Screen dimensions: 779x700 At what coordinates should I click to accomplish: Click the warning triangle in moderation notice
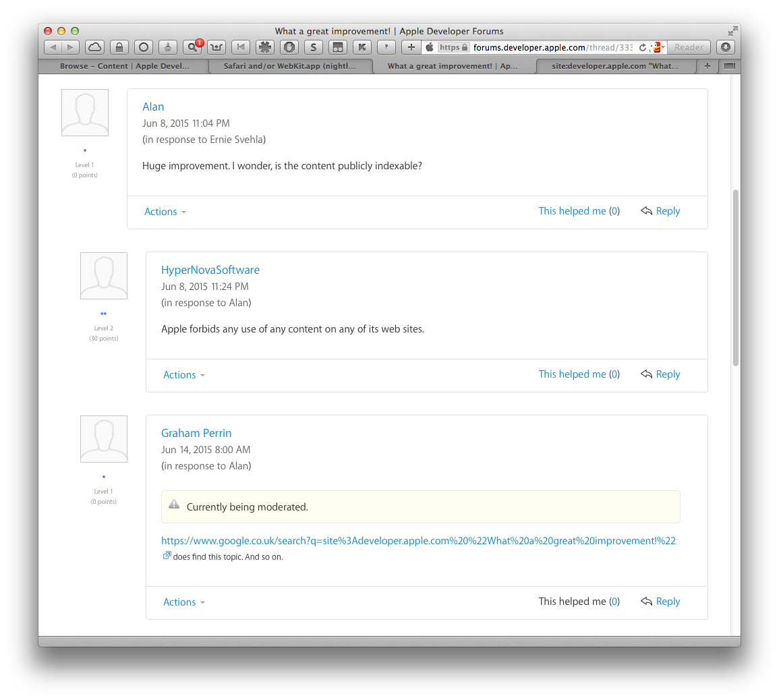[x=174, y=504]
